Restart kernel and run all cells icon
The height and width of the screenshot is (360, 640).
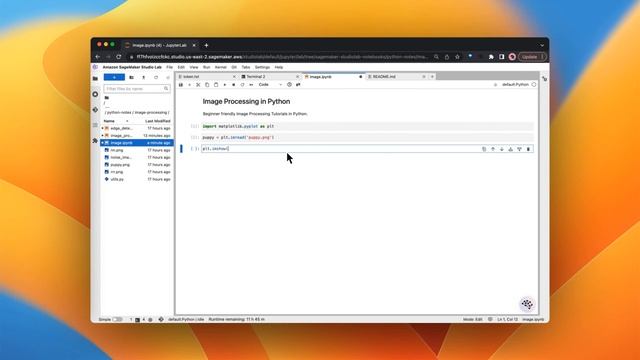click(x=251, y=85)
